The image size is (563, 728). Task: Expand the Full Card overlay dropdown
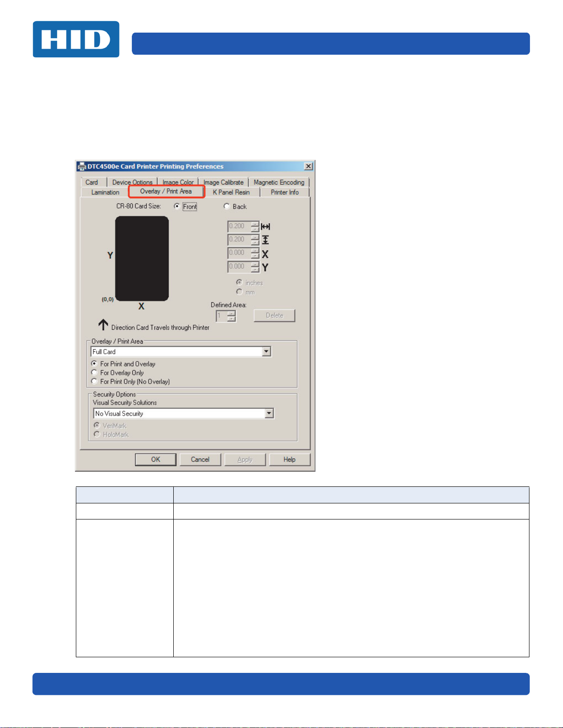coord(266,352)
